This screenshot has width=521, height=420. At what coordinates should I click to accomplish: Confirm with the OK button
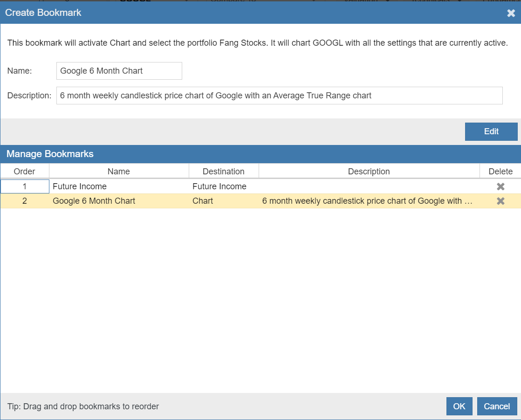coord(459,406)
